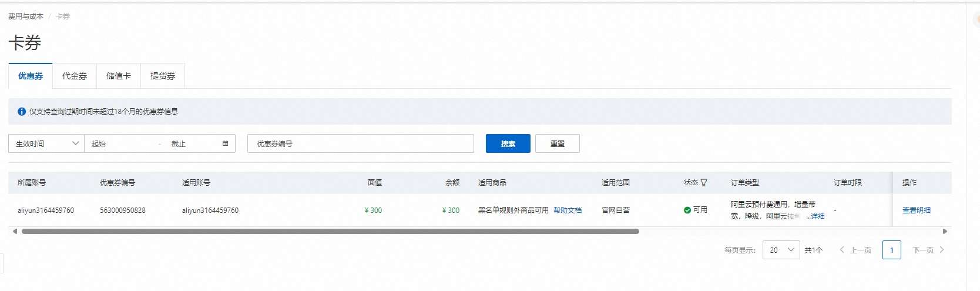Image resolution: width=980 pixels, height=291 pixels.
Task: Click the blue info icon in notice banner
Action: pyautogui.click(x=22, y=112)
